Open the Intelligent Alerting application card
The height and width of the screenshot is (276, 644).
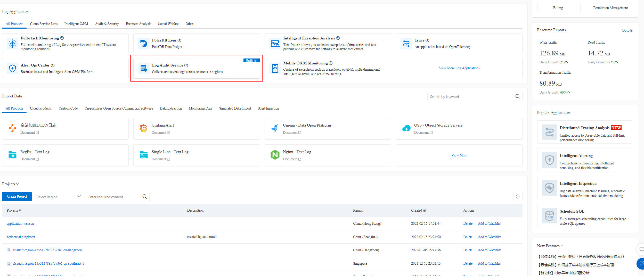tap(585, 160)
